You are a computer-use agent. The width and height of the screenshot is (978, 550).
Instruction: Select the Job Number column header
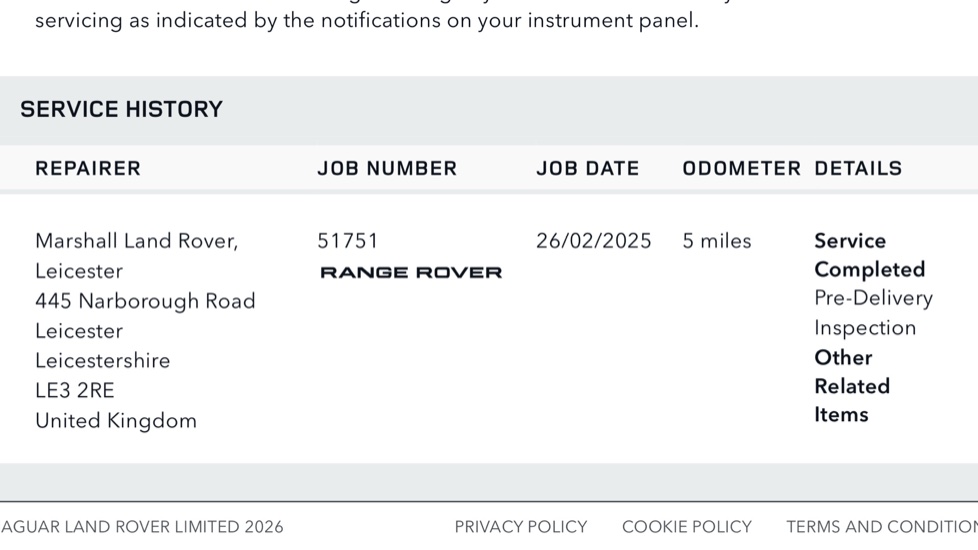(x=387, y=169)
